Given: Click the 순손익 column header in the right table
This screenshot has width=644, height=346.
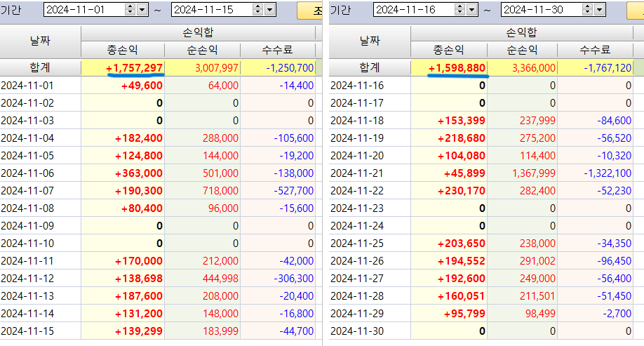Looking at the screenshot, I should 522,50.
